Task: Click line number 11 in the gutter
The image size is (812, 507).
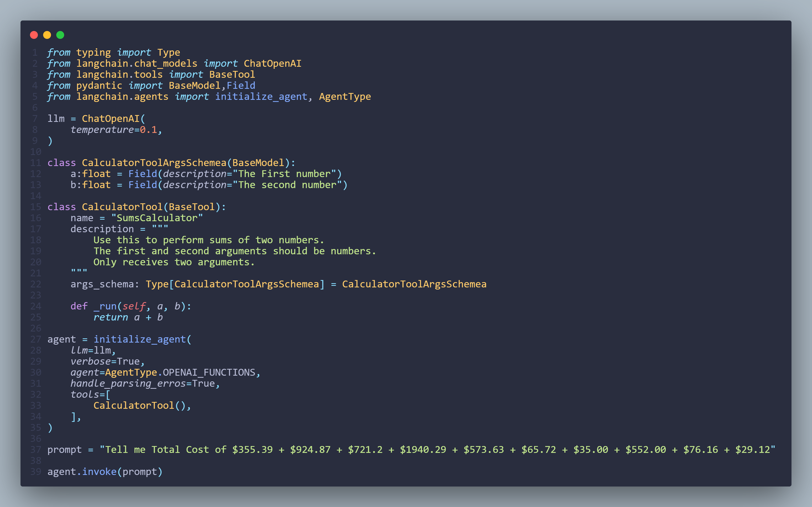Action: click(x=35, y=163)
